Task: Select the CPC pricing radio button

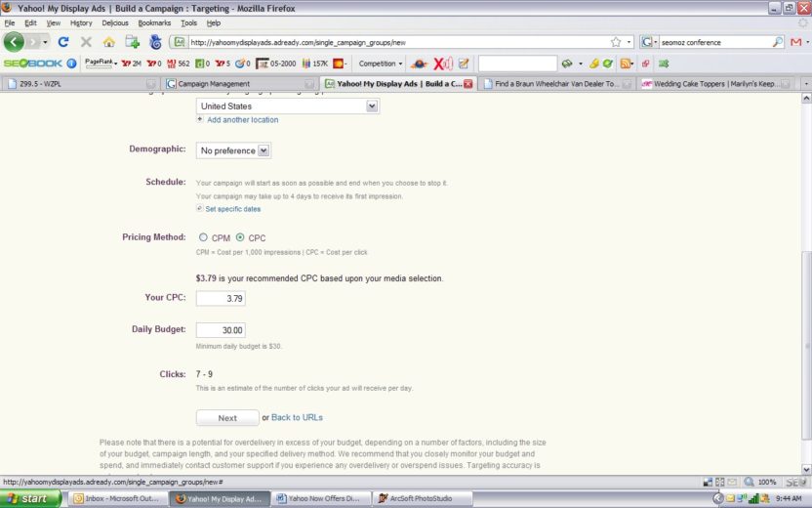Action: (x=240, y=237)
